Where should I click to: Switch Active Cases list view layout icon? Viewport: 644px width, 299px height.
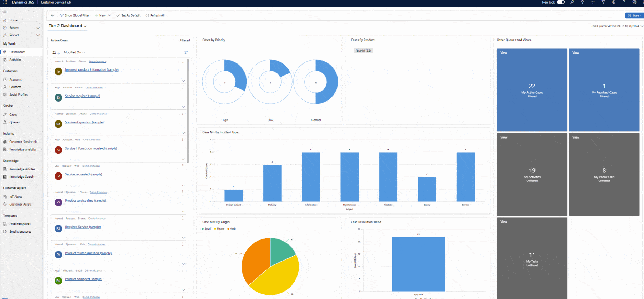tap(186, 52)
